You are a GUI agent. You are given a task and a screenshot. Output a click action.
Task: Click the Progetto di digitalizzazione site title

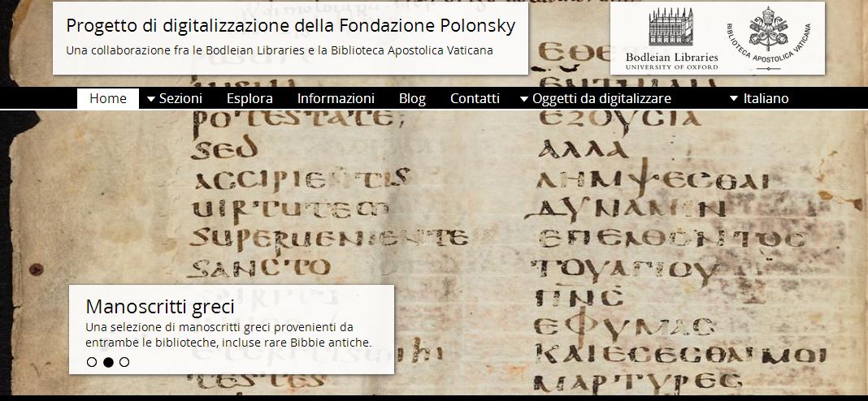coord(290,26)
